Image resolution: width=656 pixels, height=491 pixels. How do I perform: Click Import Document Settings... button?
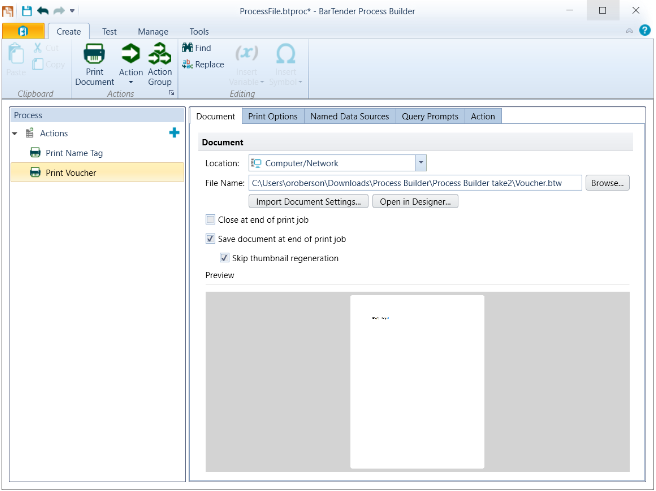(x=308, y=202)
